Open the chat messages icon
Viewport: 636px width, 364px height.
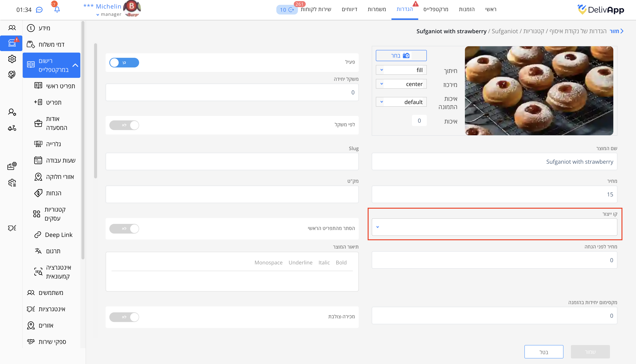coord(39,10)
